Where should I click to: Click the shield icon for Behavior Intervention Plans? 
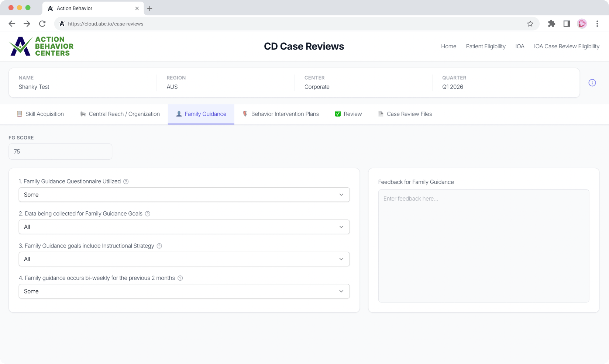[245, 114]
